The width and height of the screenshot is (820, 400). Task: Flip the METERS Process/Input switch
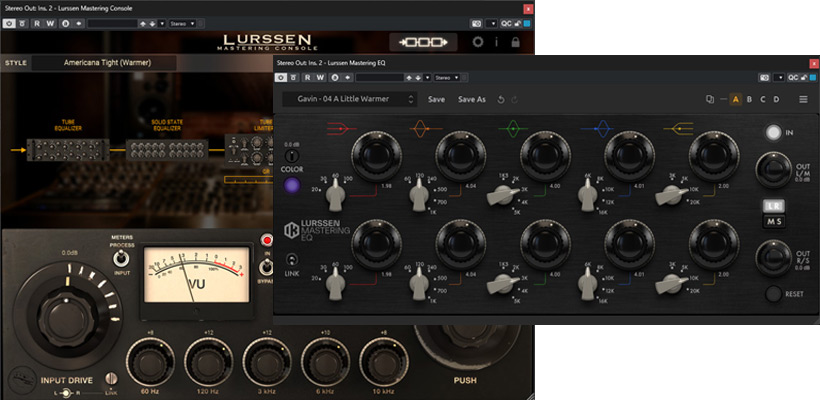[x=122, y=258]
